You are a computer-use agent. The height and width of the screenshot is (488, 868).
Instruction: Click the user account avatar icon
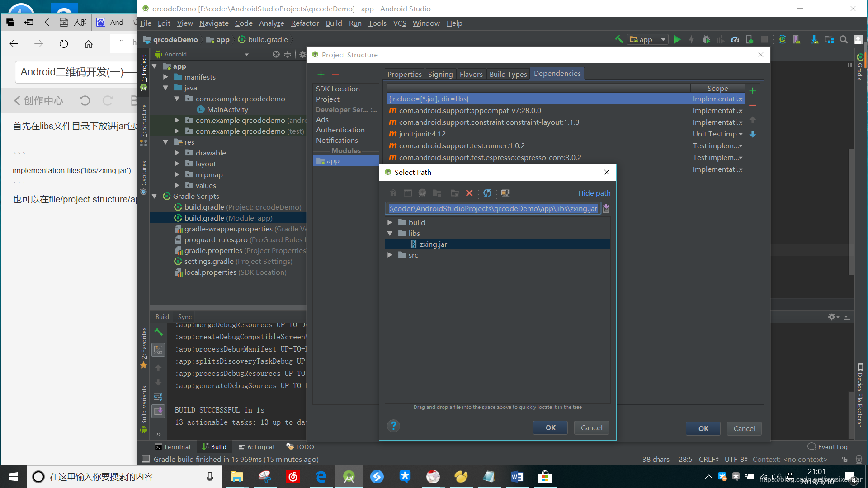pos(858,39)
